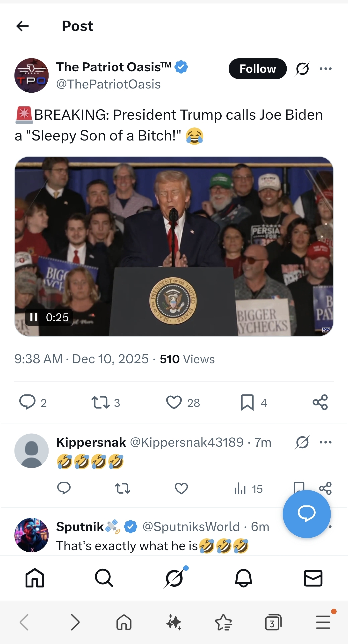Go back using the Post arrow

(22, 26)
